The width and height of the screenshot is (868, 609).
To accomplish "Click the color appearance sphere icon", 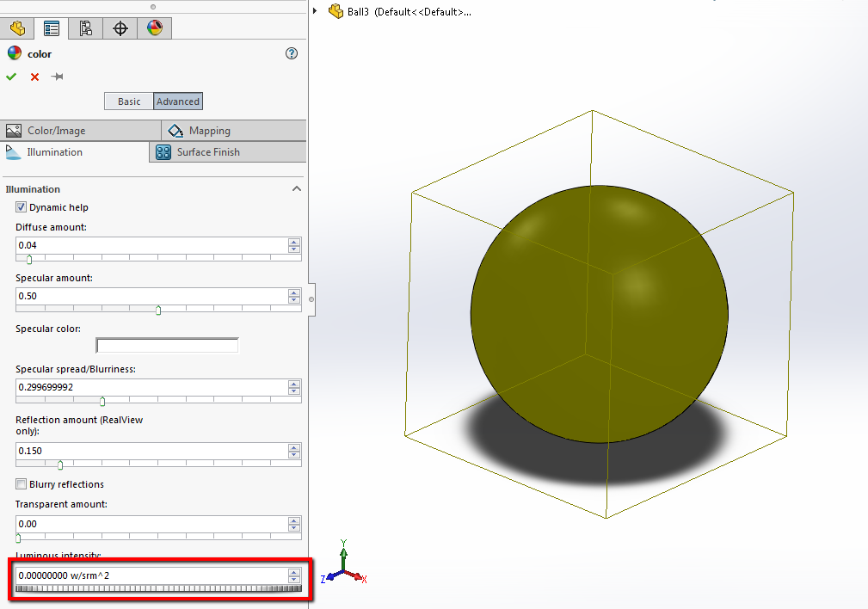I will (15, 53).
